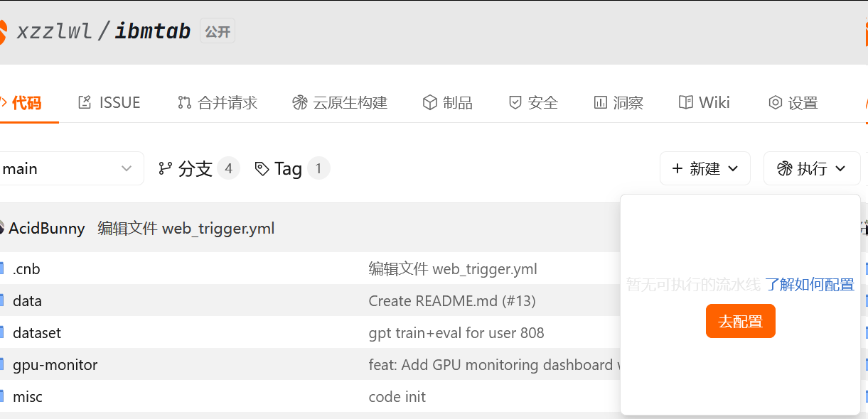Select the dataset directory row
Screen dimensions: 868x419
(x=36, y=332)
